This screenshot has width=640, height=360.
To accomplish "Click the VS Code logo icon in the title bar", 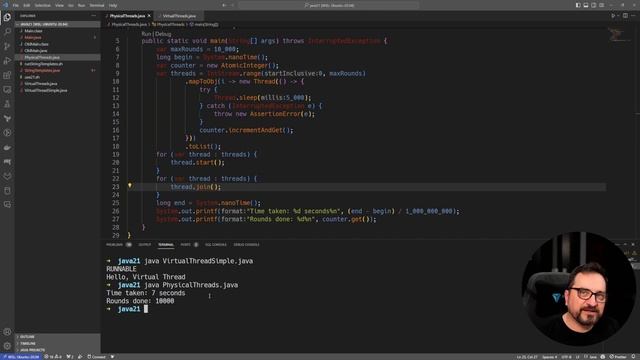I will (x=5, y=5).
